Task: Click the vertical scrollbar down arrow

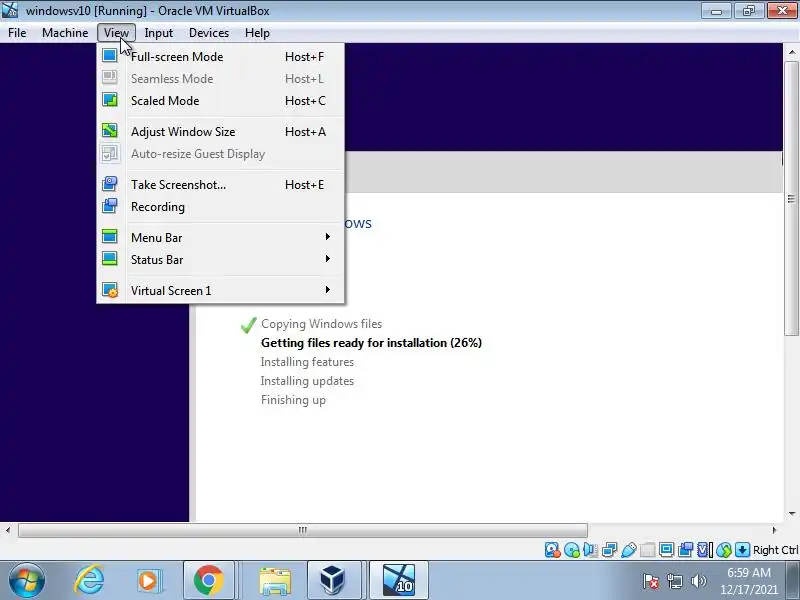Action: click(791, 514)
